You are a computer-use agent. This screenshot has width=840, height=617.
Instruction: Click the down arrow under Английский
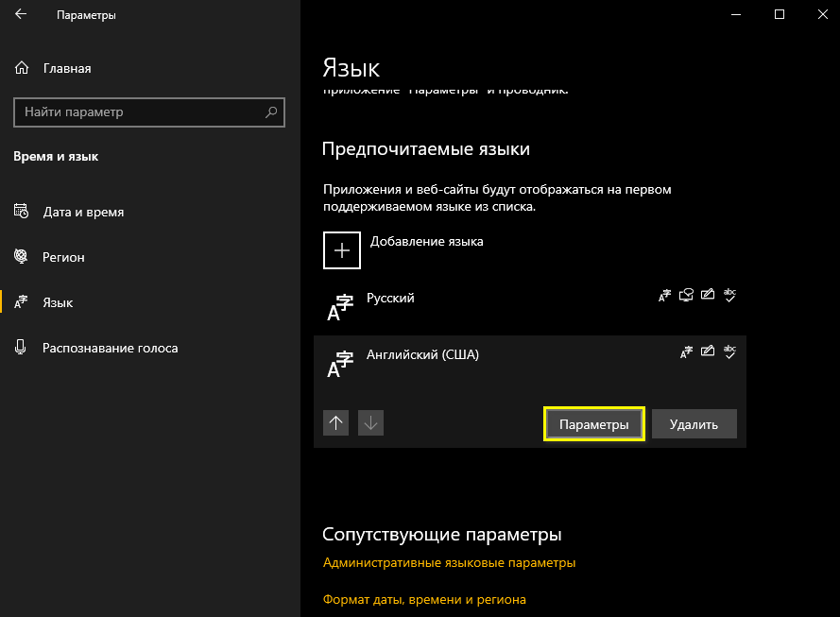point(370,422)
